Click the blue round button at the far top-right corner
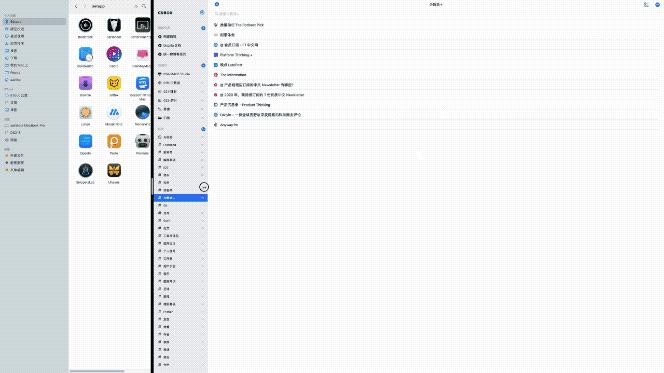The width and height of the screenshot is (664, 373). coord(658,5)
